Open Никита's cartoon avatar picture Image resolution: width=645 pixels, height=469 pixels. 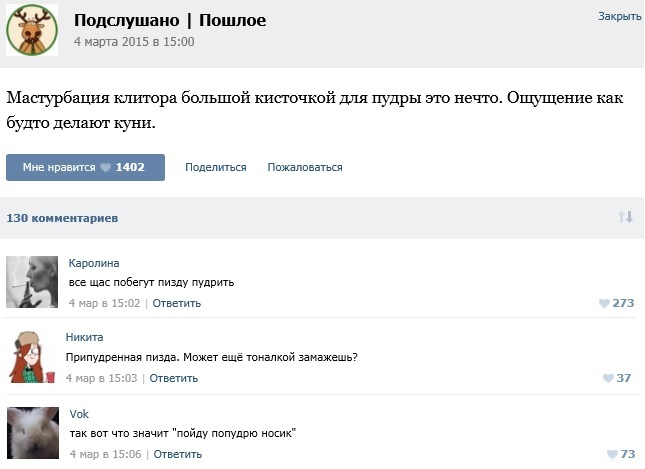[32, 357]
